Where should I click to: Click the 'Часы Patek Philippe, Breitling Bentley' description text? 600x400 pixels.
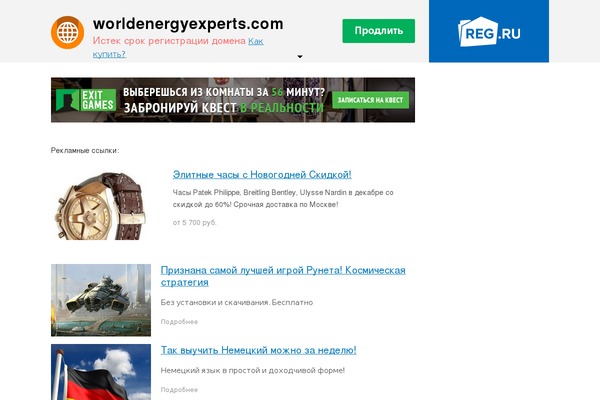pyautogui.click(x=283, y=198)
